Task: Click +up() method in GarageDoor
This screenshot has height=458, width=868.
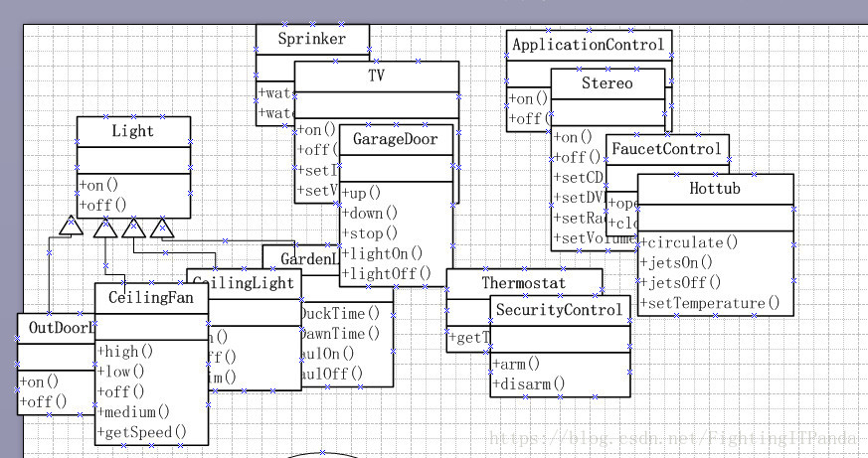Action: click(362, 193)
